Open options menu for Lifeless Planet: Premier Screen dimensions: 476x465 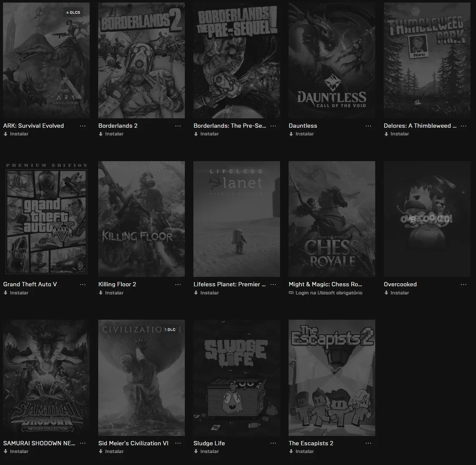pyautogui.click(x=273, y=285)
